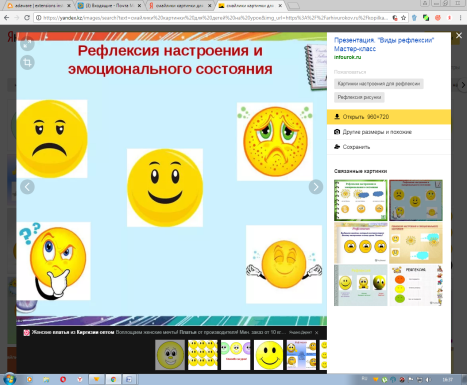Viewport: 467px width, 385px height.
Task: Open the related picture with the traffic-light circles
Action: [x=416, y=285]
